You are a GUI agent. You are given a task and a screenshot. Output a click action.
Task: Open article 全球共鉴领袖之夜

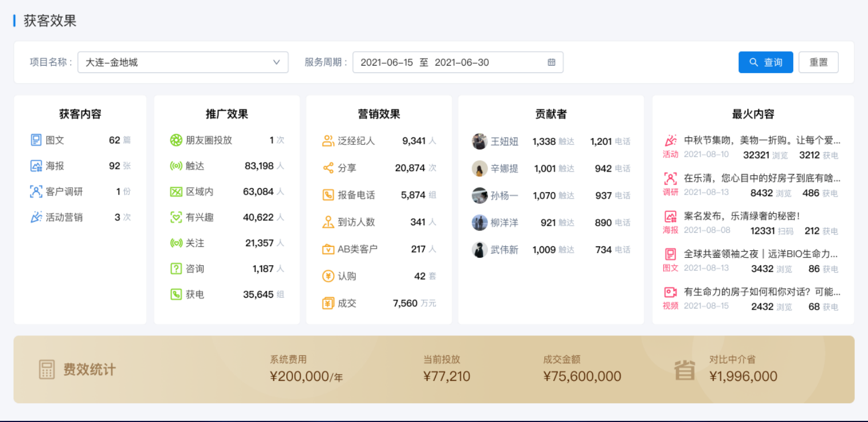[761, 254]
